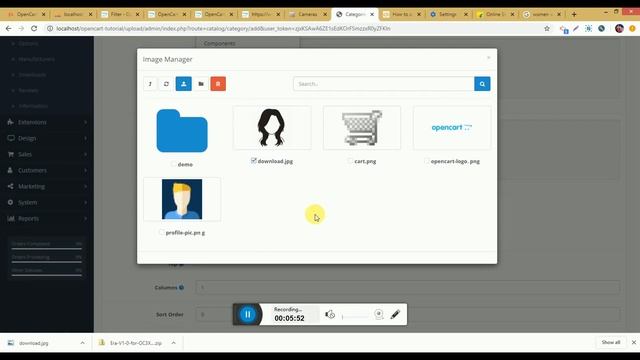Pick the opencart-logo.png thumbnail
The image size is (640, 360).
click(x=452, y=128)
